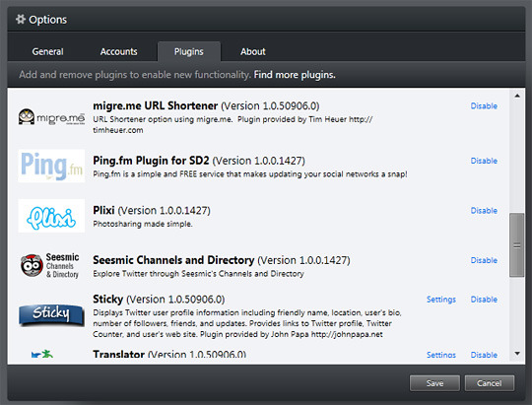This screenshot has height=405, width=532.
Task: Disable the Translator plugin
Action: pyautogui.click(x=484, y=355)
